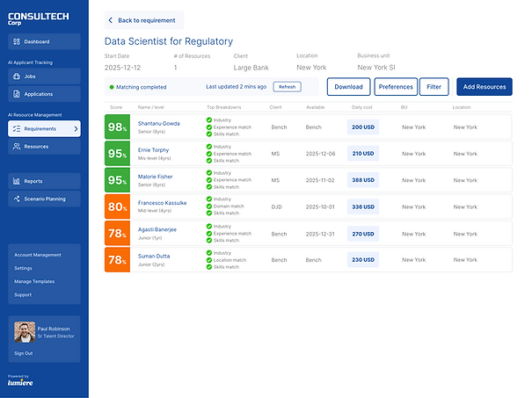532x398 pixels.
Task: Click the 98% green score badge
Action: pos(117,127)
